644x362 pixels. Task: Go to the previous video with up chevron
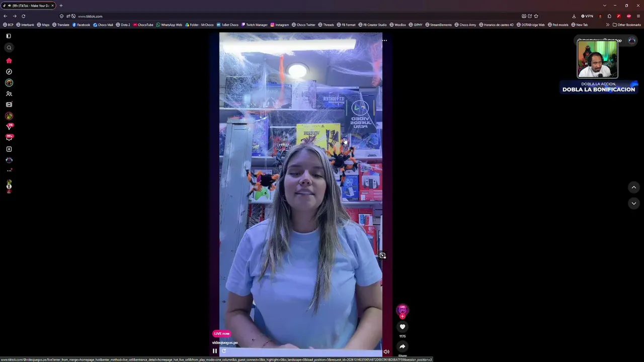pyautogui.click(x=634, y=188)
